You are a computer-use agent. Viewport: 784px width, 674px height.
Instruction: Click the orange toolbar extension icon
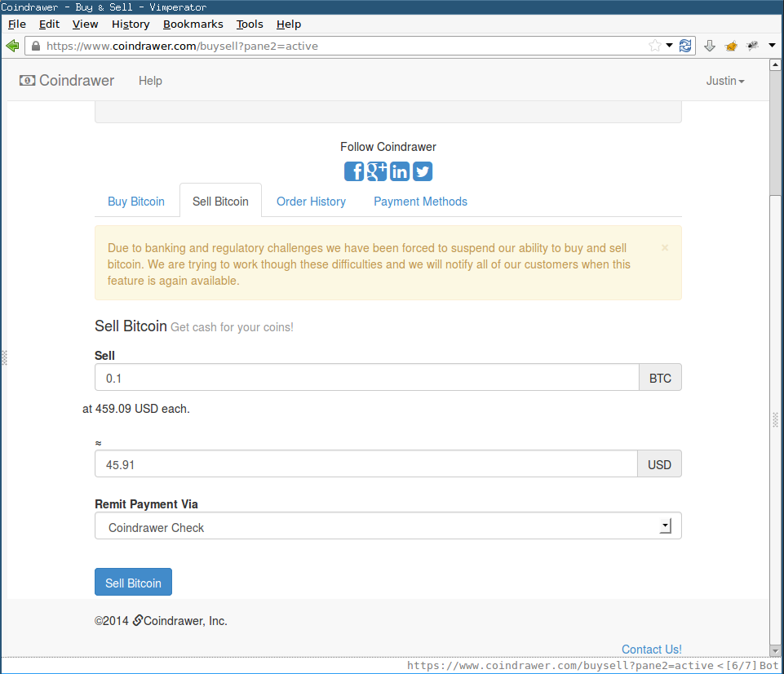tap(731, 46)
